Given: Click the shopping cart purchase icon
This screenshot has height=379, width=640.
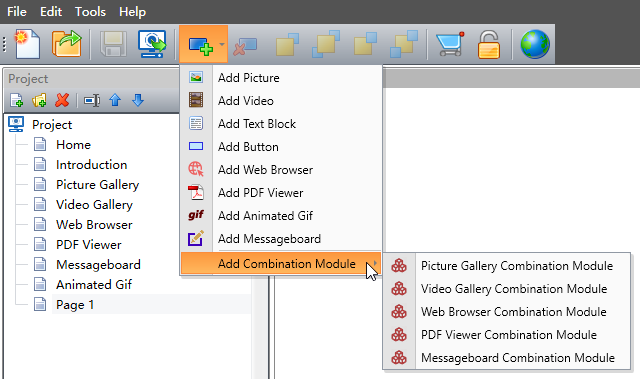Looking at the screenshot, I should click(450, 44).
